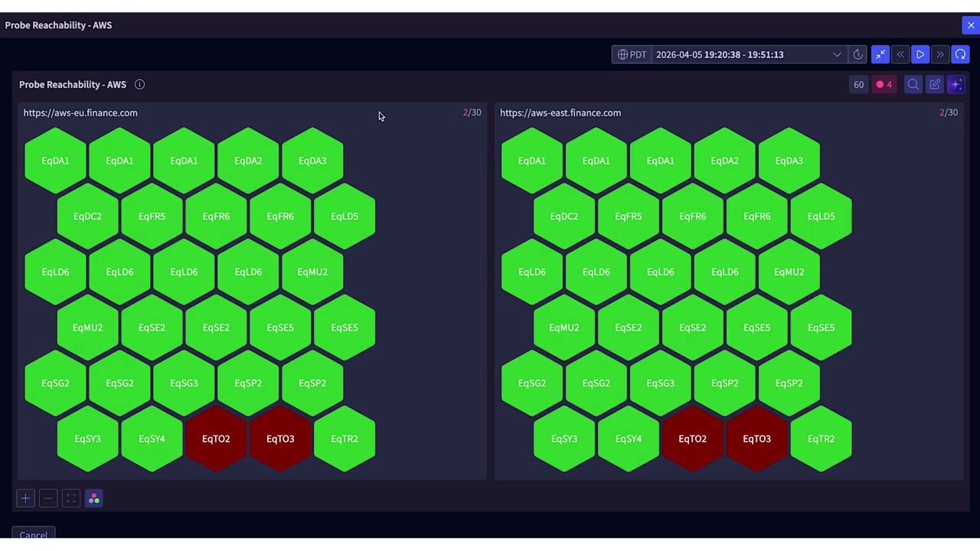Click the refresh icon
The width and height of the screenshot is (980, 551).
960,54
